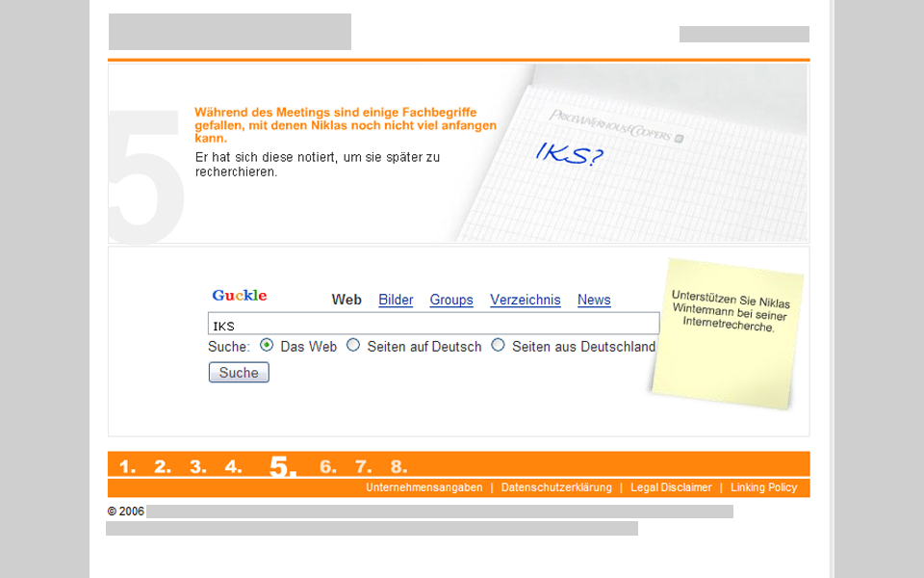Click into the IKS search field
The height and width of the screenshot is (578, 924).
tap(433, 325)
